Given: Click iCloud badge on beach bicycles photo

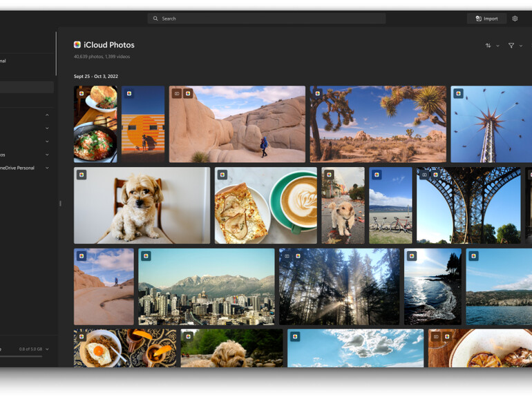Looking at the screenshot, I should tap(377, 175).
